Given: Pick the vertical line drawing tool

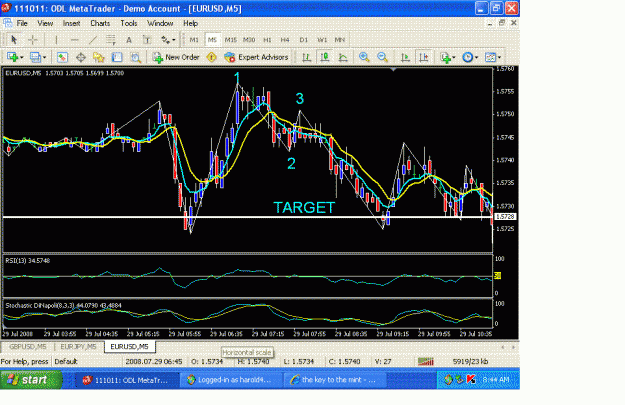Looking at the screenshot, I should click(56, 40).
